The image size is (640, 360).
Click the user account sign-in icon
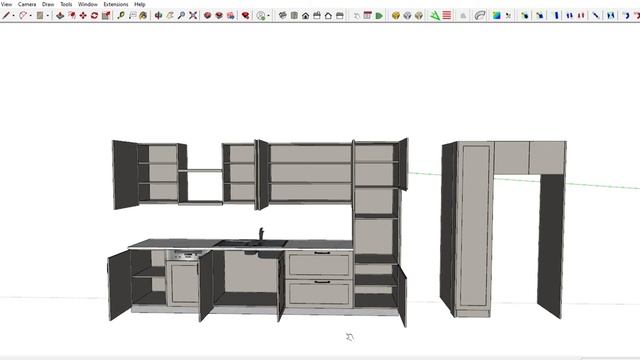coord(261,16)
